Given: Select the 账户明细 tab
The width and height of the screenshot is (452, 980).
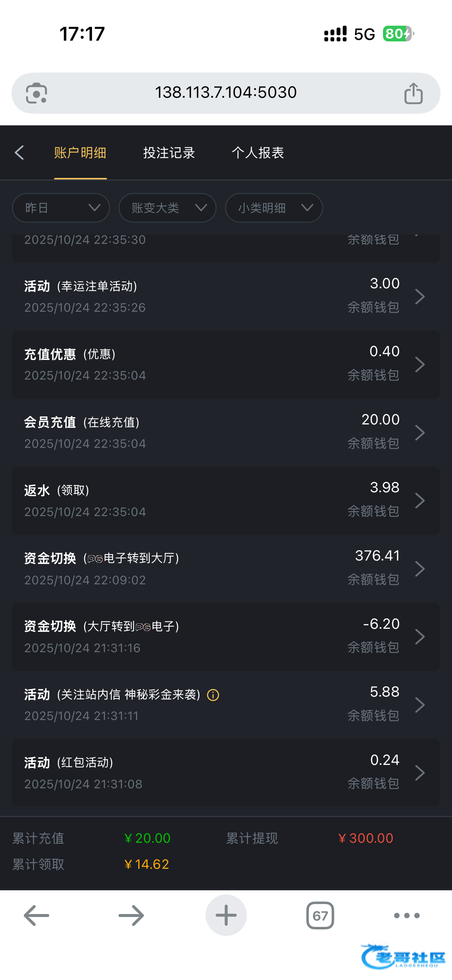Looking at the screenshot, I should tap(80, 153).
